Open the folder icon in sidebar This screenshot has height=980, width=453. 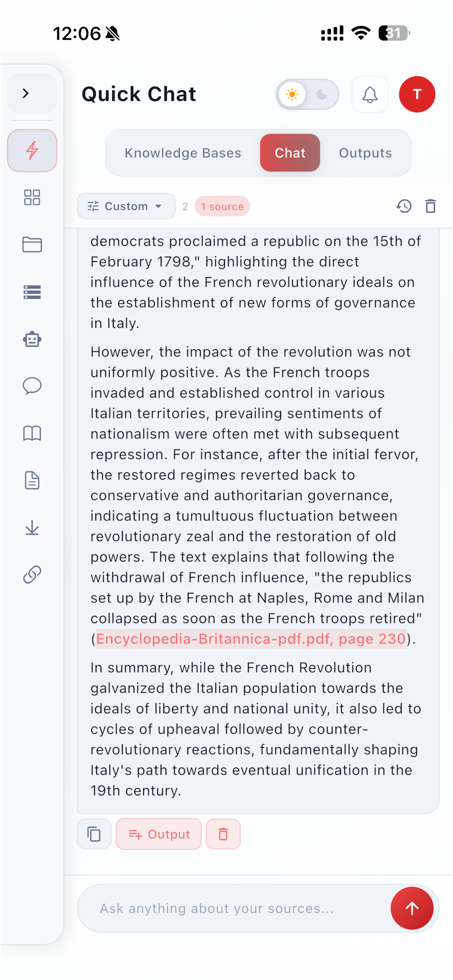pos(32,245)
